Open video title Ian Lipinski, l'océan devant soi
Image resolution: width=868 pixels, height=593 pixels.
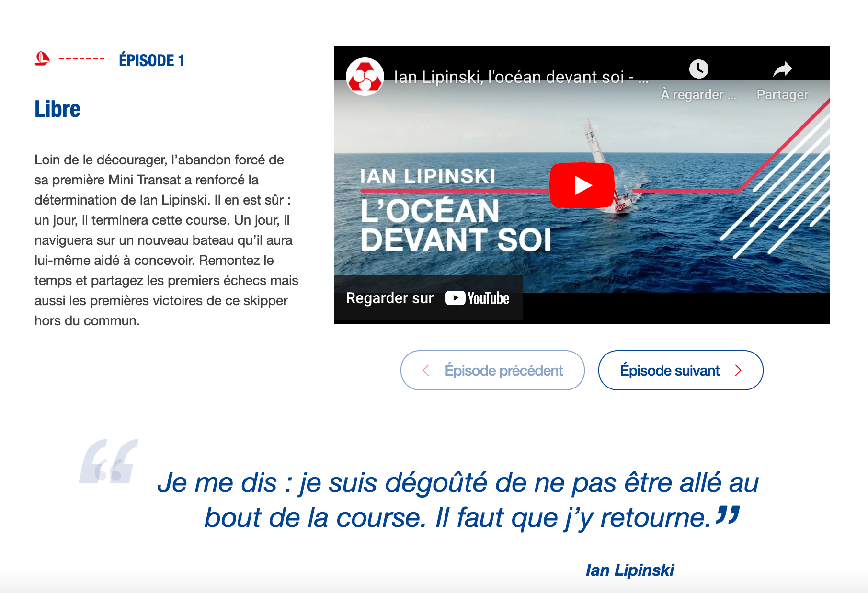pos(521,77)
